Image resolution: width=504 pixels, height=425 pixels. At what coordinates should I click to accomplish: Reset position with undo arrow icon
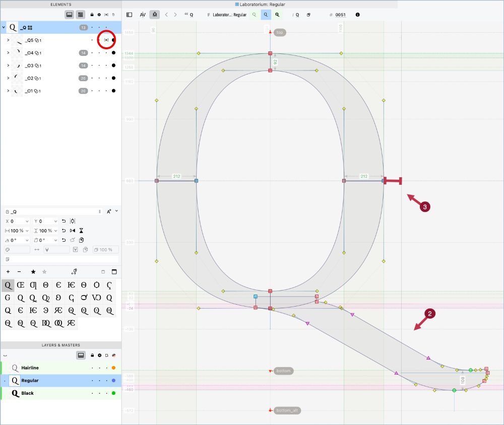pyautogui.click(x=64, y=221)
